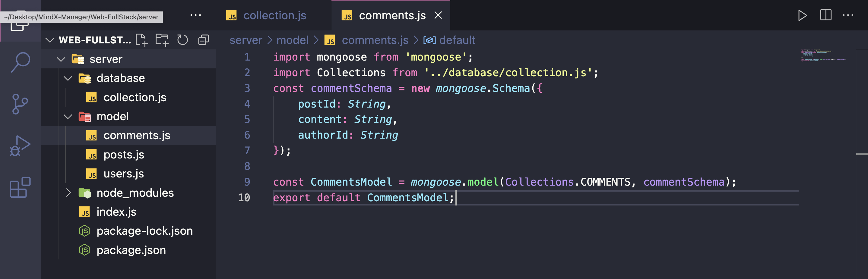Viewport: 868px width, 279px height.
Task: Refresh the explorer file tree
Action: [x=183, y=40]
